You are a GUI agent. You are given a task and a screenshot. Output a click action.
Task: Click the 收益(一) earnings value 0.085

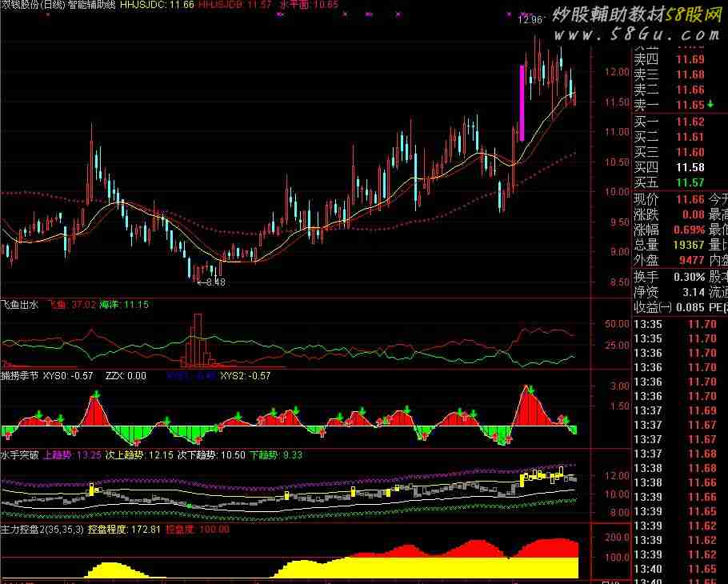tap(690, 307)
